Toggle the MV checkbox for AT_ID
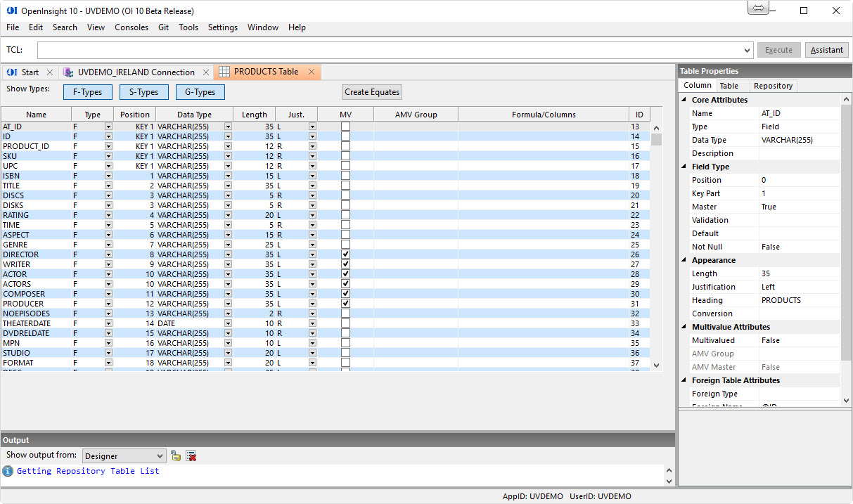This screenshot has height=504, width=853. [x=345, y=127]
